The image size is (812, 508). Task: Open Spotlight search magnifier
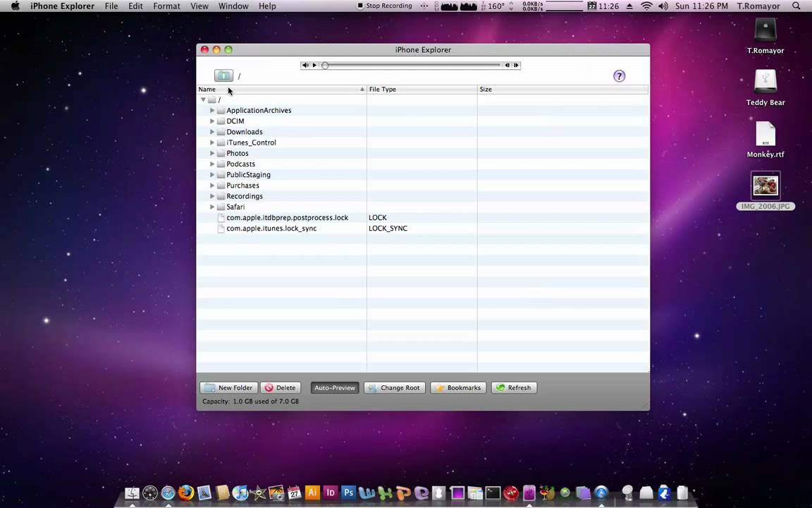point(796,6)
